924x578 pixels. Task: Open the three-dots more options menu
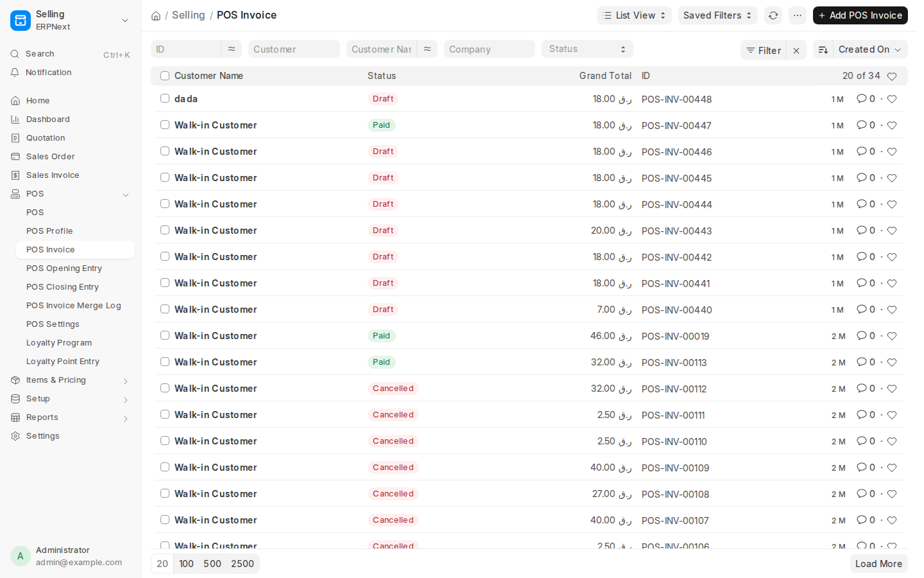798,15
